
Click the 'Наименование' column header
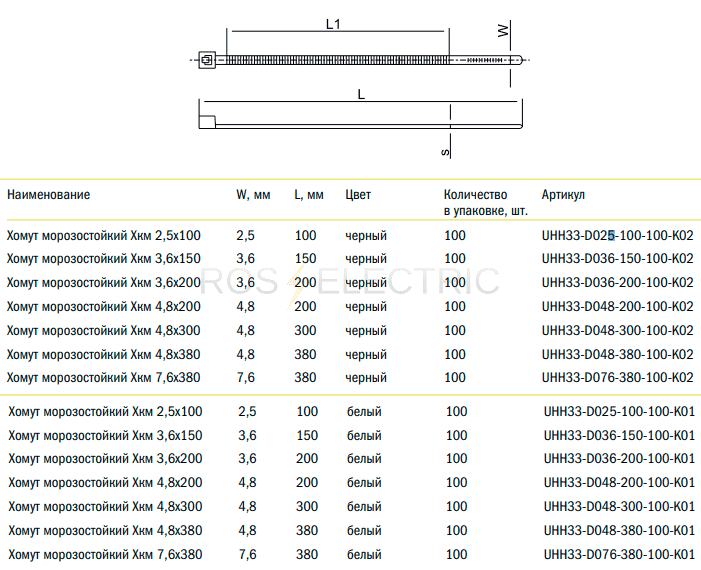[49, 195]
